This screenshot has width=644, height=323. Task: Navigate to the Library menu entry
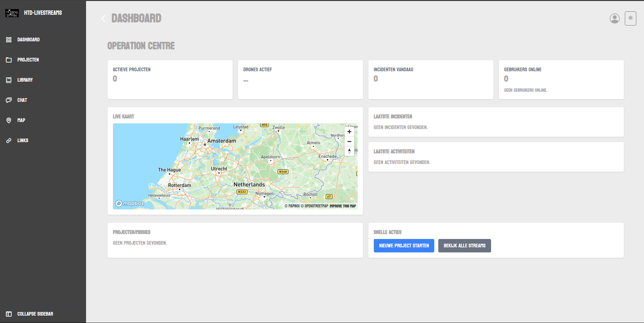[x=25, y=80]
